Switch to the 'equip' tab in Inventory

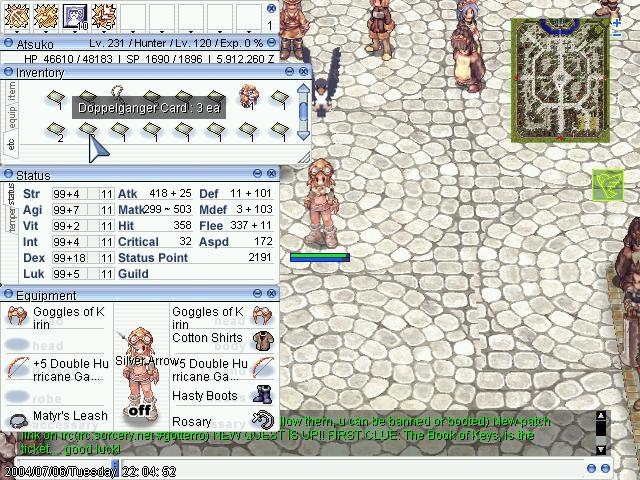pos(12,118)
